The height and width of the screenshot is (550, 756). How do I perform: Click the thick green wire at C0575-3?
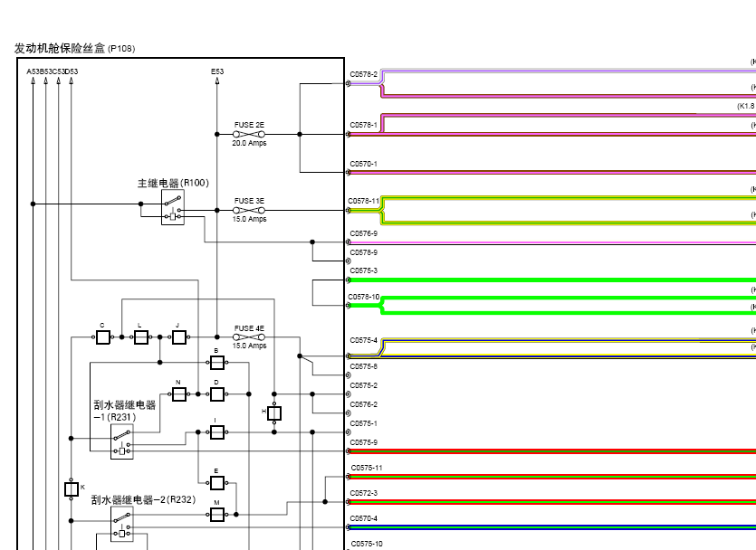click(552, 280)
